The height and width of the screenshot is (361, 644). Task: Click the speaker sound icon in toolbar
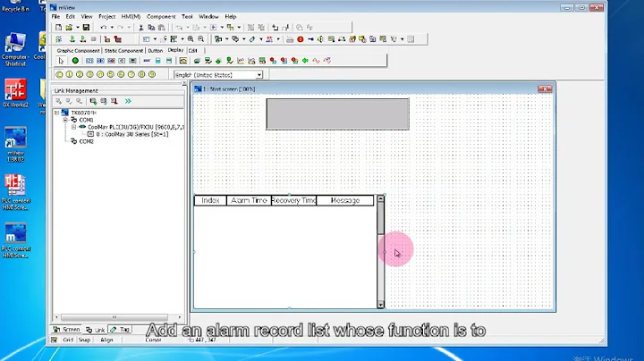pos(320,39)
